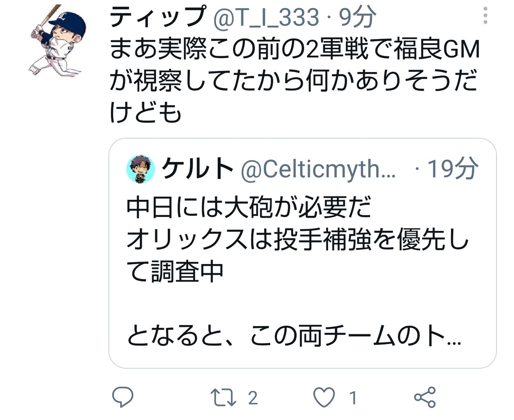Click quoted line オリックスは投手補強を優先し
The height and width of the screenshot is (420, 514).
pos(297,239)
